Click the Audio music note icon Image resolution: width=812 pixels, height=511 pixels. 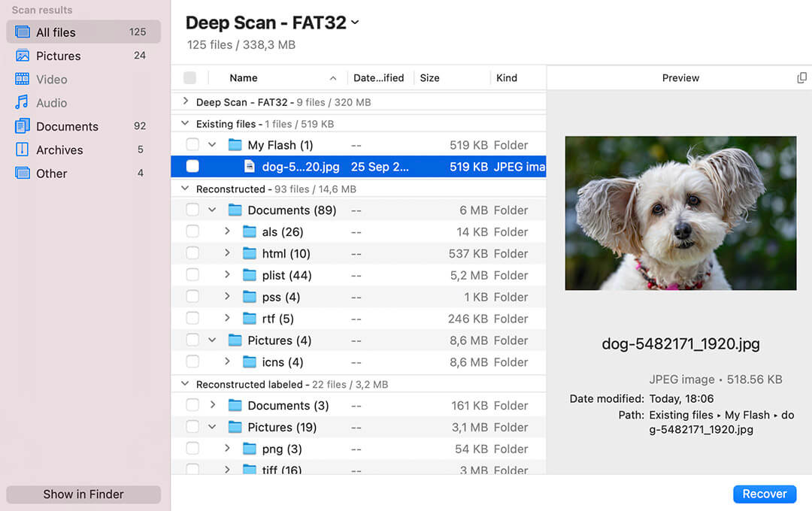pyautogui.click(x=23, y=103)
